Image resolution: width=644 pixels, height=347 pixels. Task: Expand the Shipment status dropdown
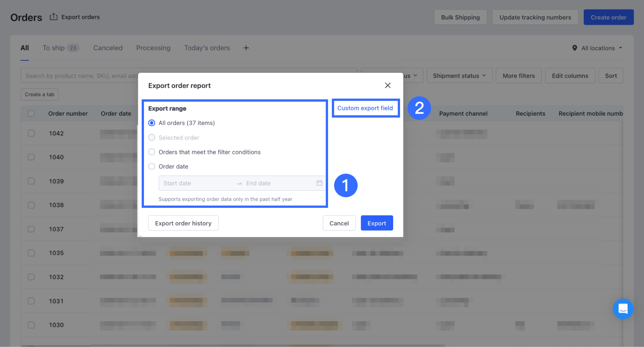coord(459,76)
